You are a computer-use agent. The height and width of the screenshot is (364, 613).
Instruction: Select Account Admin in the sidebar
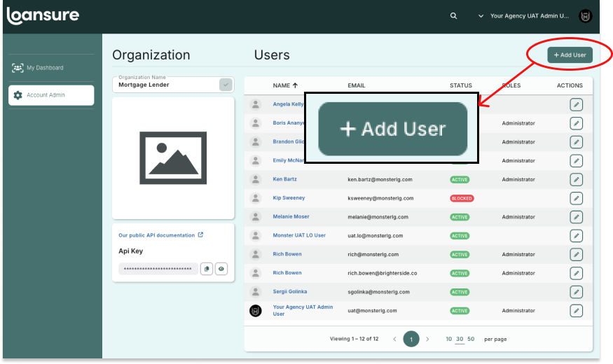(x=51, y=95)
